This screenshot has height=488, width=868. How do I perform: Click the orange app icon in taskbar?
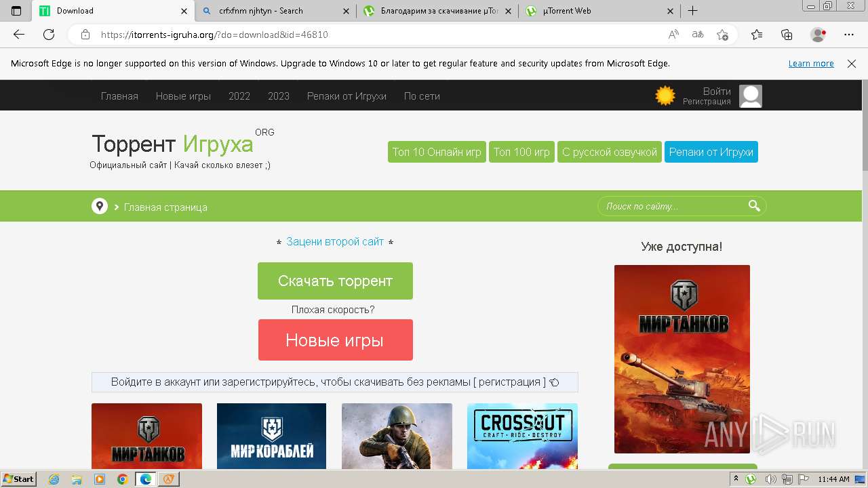168,479
